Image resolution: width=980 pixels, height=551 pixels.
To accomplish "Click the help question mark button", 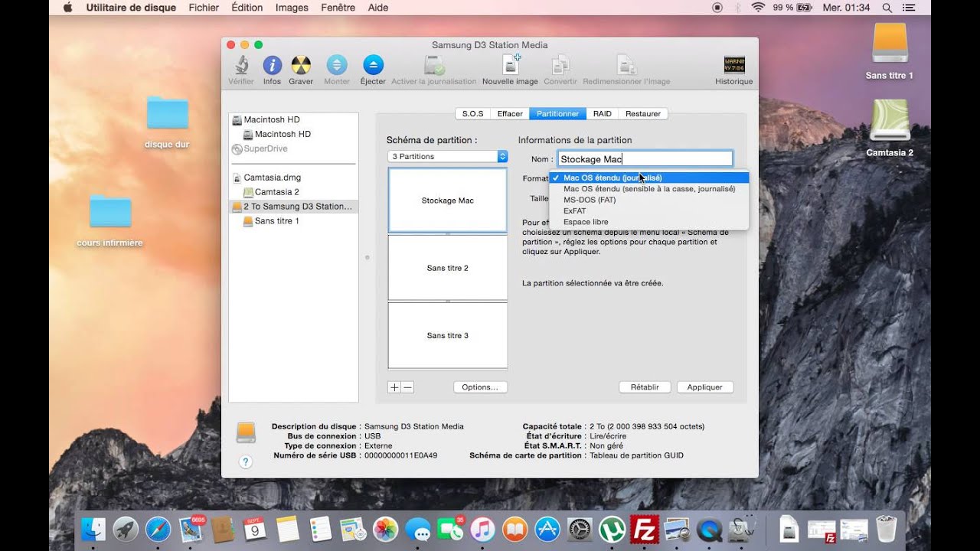I will click(x=246, y=462).
